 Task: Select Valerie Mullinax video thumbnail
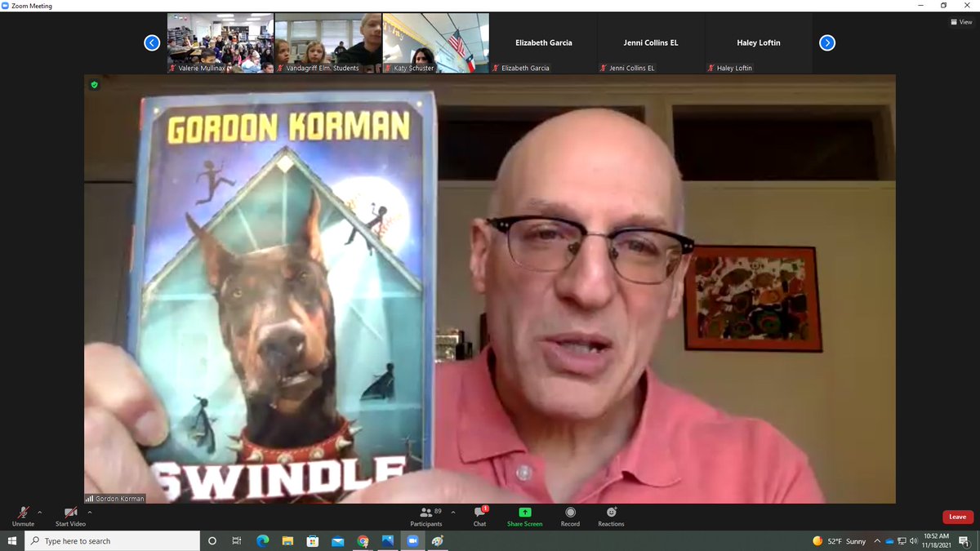pos(220,42)
